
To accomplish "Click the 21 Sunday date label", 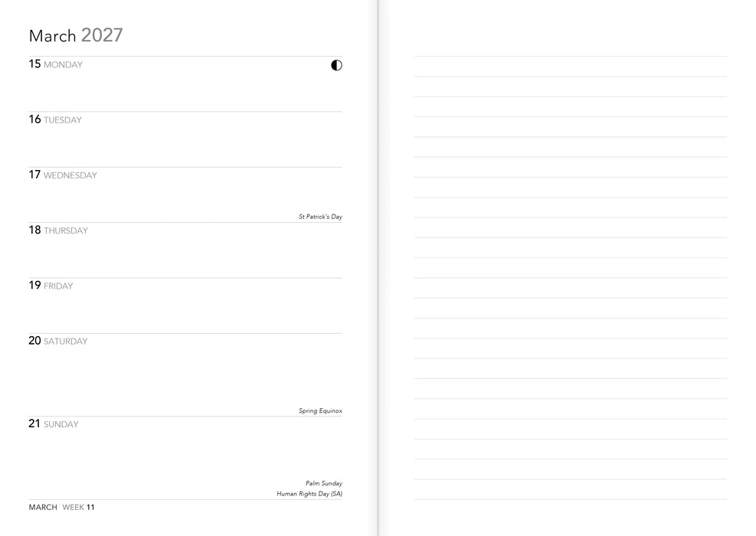I will pyautogui.click(x=54, y=423).
